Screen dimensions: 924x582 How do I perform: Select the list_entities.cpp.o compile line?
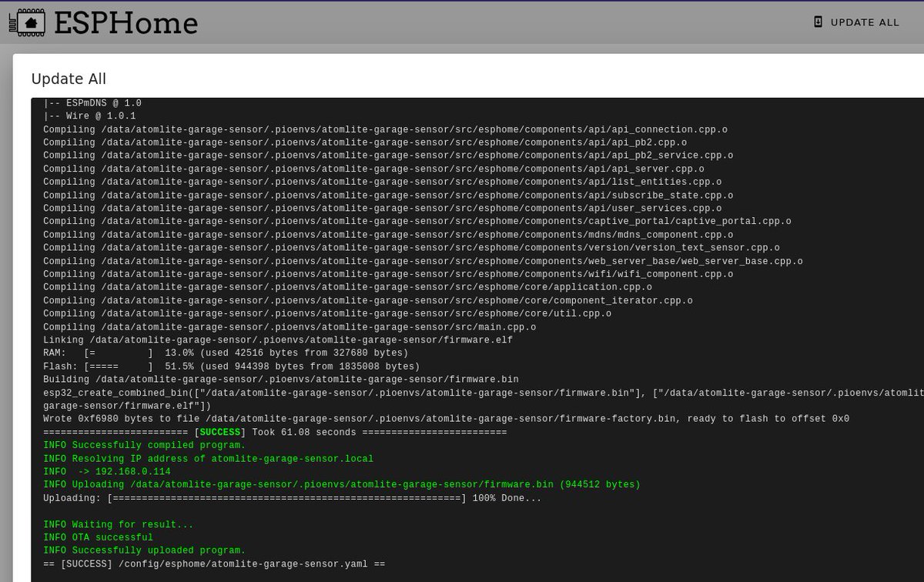pos(382,182)
